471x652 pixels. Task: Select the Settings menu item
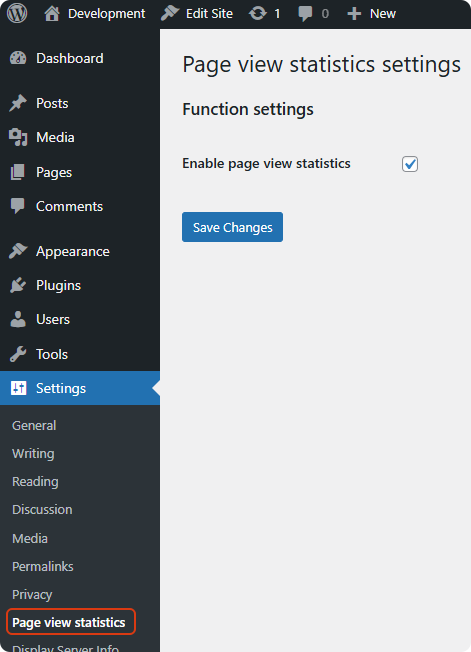[x=80, y=388]
